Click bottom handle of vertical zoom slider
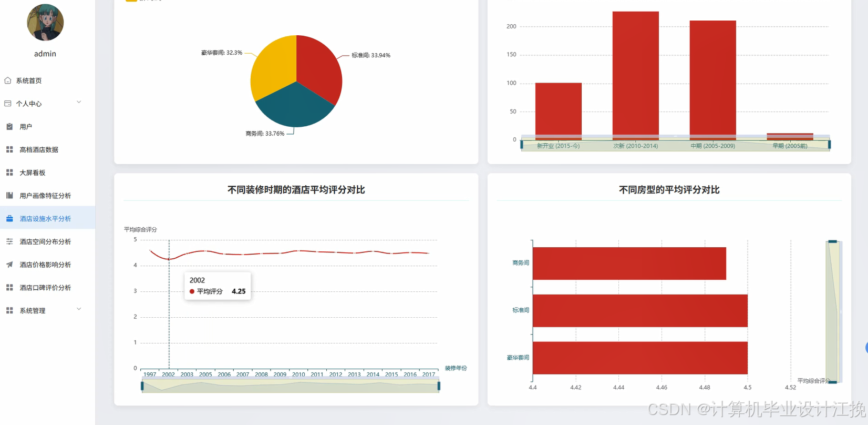This screenshot has width=868, height=425. coord(832,382)
